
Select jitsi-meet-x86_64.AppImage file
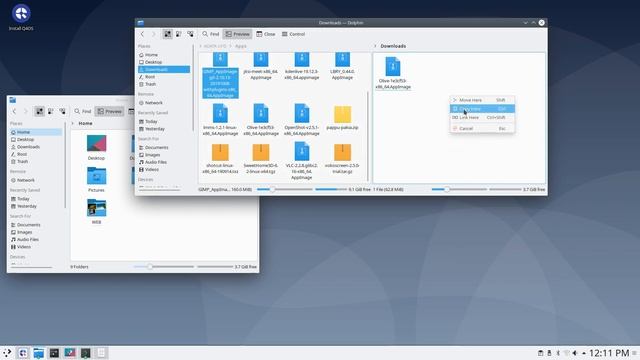pyautogui.click(x=261, y=66)
